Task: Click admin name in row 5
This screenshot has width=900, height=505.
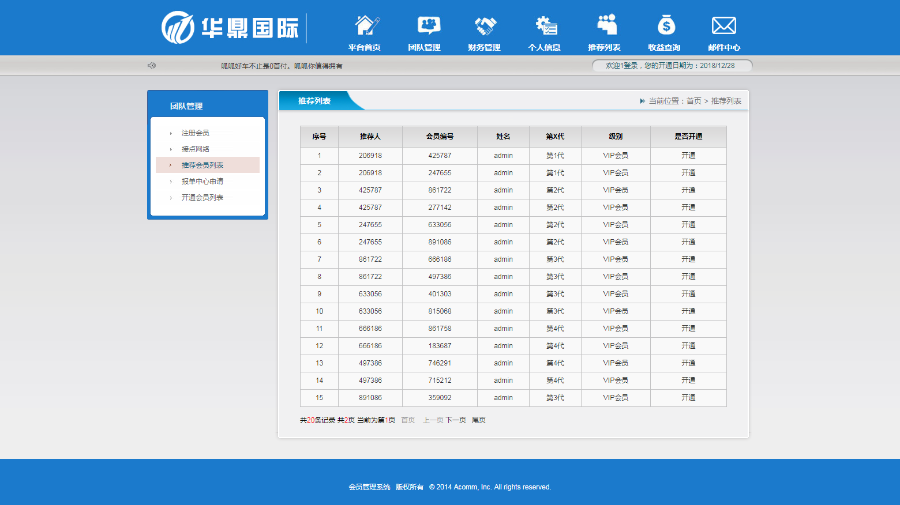Action: tap(503, 225)
